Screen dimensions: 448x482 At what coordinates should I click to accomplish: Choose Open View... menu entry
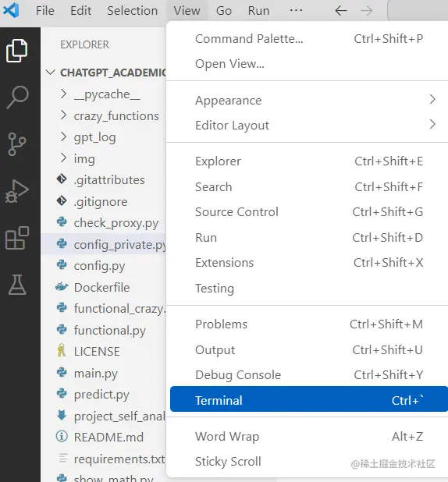(309, 64)
